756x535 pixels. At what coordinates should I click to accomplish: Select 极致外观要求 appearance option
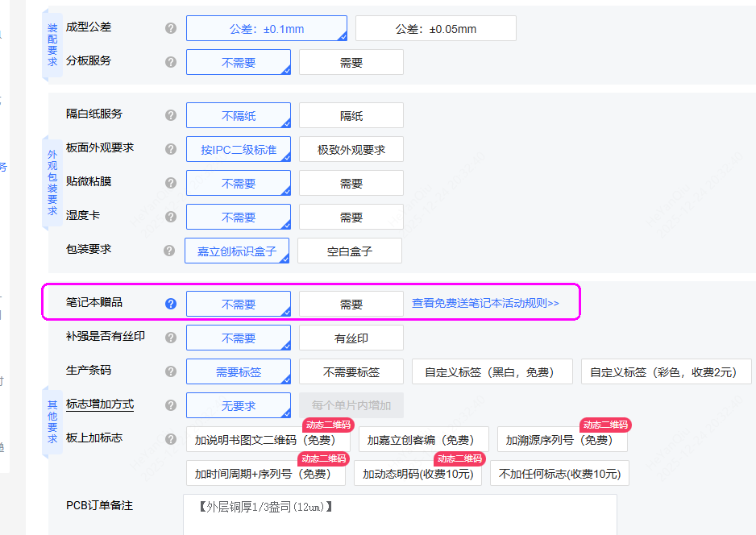(351, 150)
